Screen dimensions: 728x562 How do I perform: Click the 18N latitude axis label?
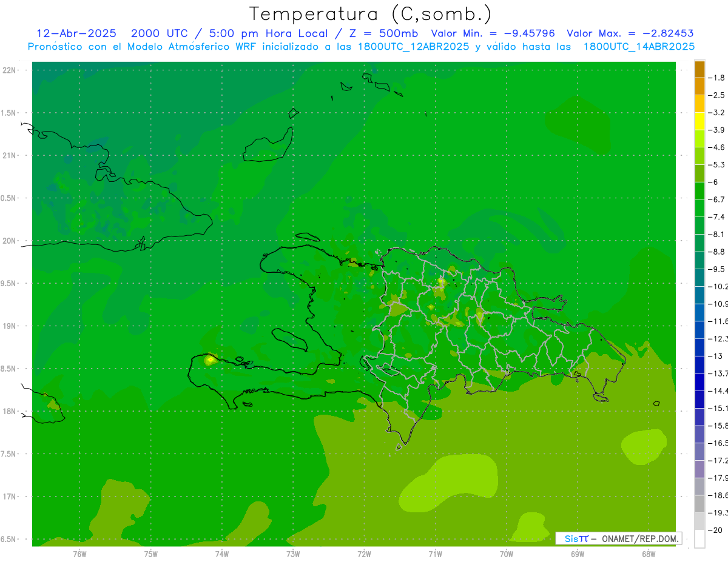9,412
